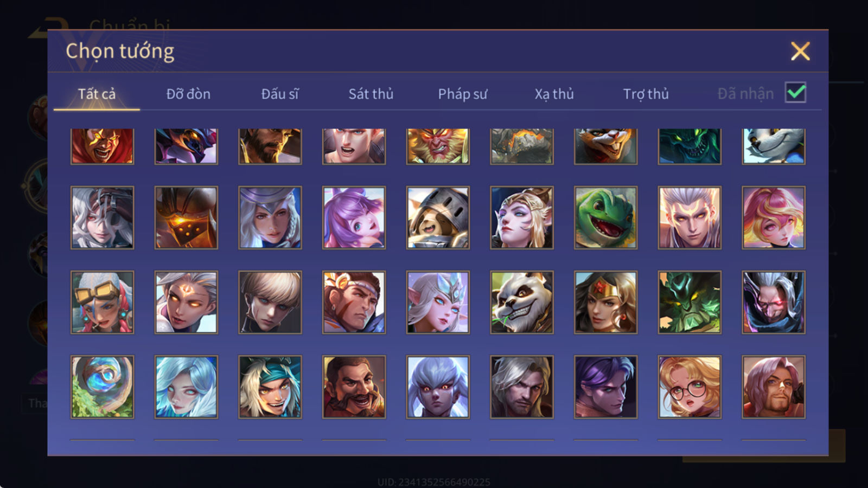Select the ice-blue haired girl hero

coord(186,387)
